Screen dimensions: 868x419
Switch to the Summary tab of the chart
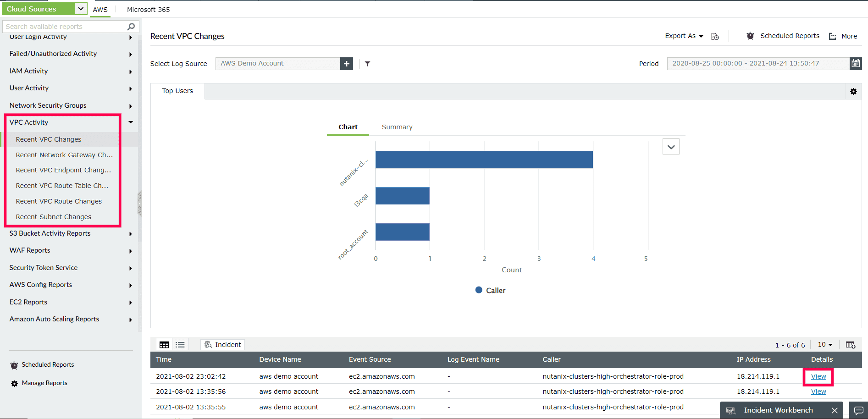pos(397,127)
